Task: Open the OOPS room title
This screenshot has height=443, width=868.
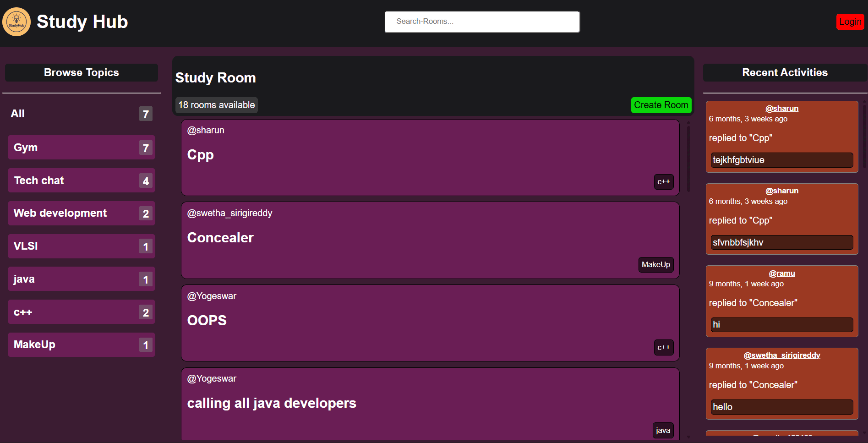Action: point(207,320)
